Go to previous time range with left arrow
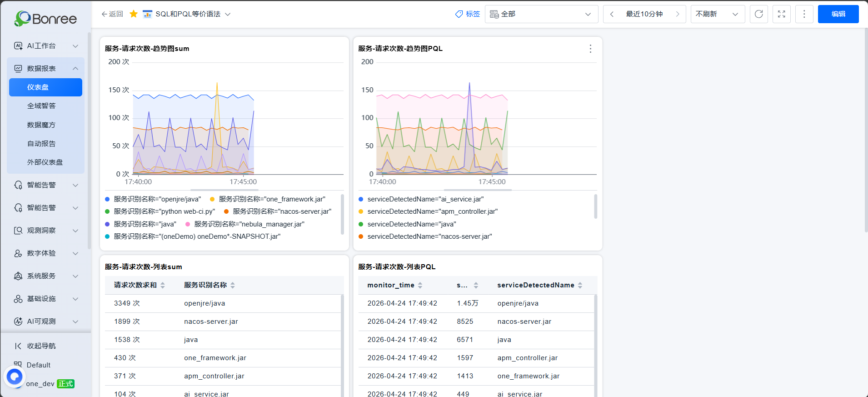Image resolution: width=868 pixels, height=397 pixels. (x=612, y=14)
